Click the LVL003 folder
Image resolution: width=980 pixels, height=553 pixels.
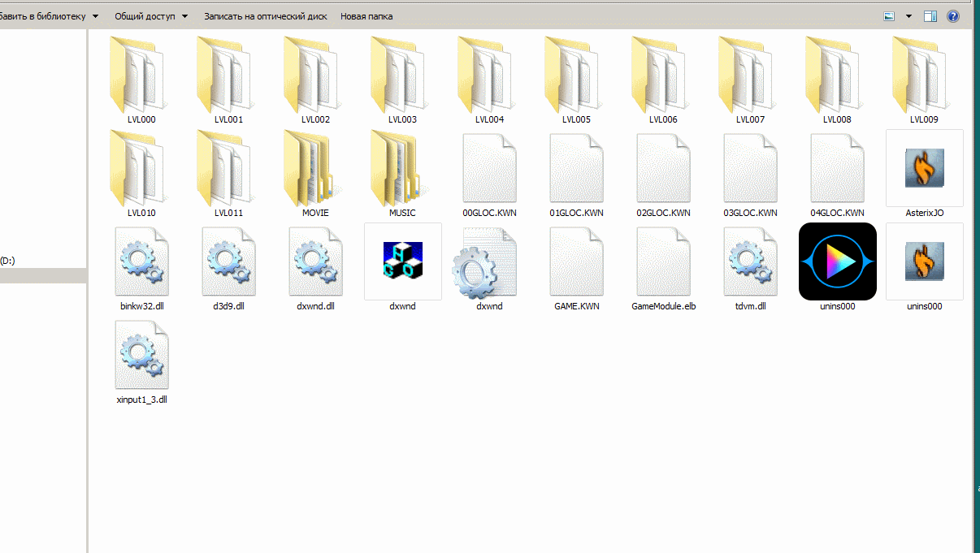coord(402,81)
